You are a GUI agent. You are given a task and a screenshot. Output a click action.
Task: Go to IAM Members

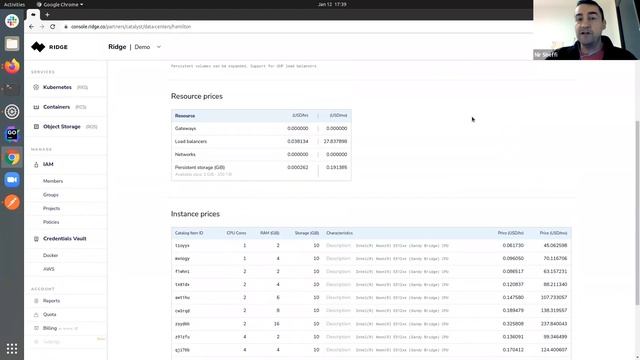[53, 181]
